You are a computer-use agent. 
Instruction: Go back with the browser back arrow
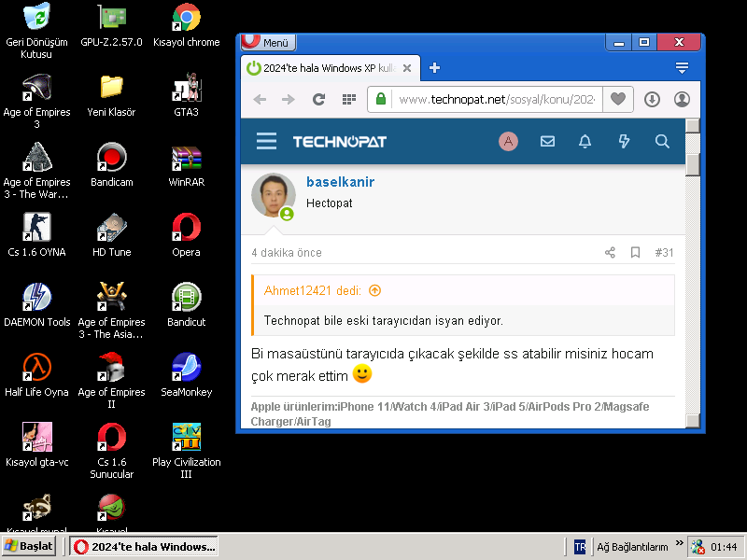point(260,100)
